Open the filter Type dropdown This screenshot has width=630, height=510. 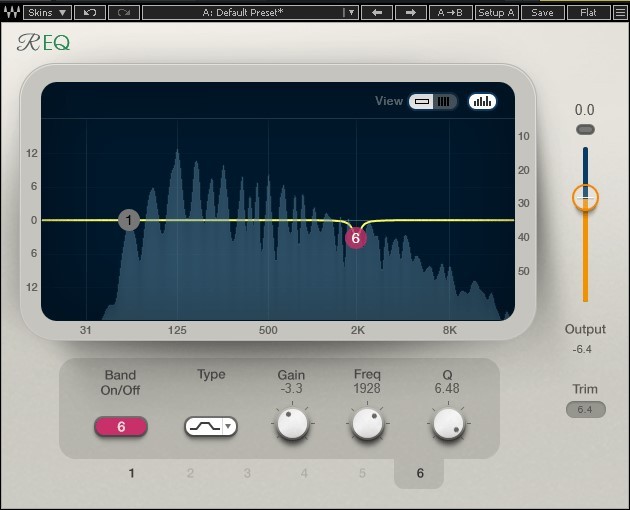[211, 426]
